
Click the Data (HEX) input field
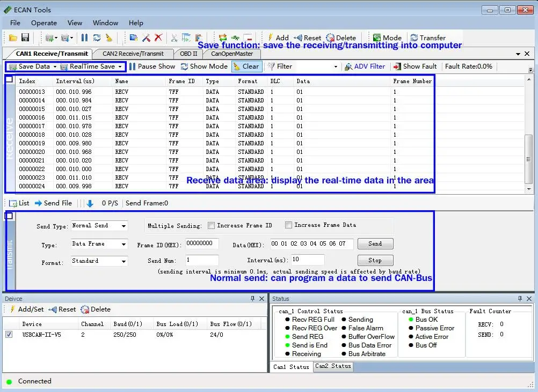coord(311,243)
